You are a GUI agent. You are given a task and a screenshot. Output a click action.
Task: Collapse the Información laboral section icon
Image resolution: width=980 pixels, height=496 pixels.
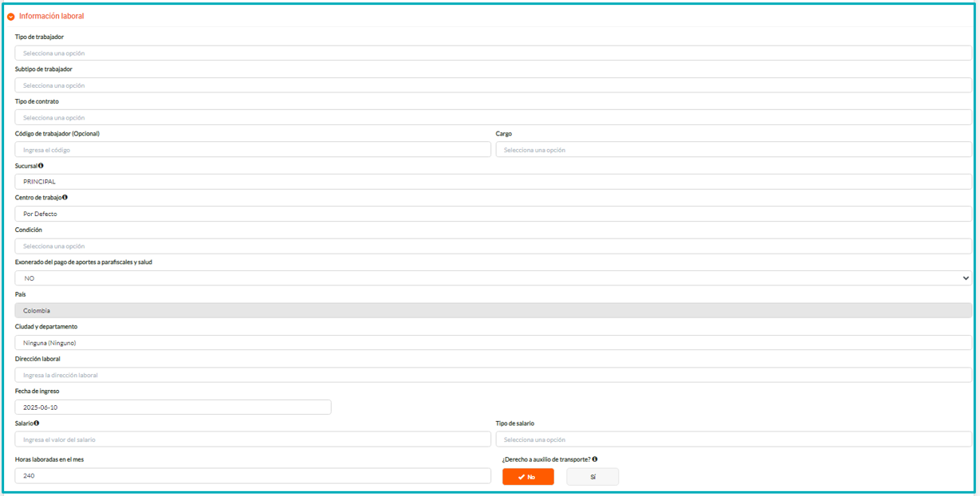point(11,17)
